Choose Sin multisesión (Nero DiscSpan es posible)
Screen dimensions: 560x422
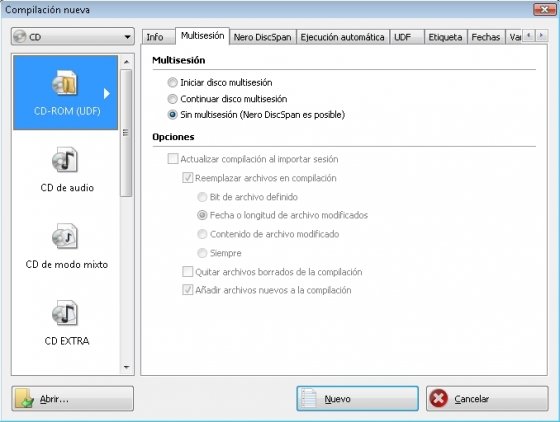(172, 115)
